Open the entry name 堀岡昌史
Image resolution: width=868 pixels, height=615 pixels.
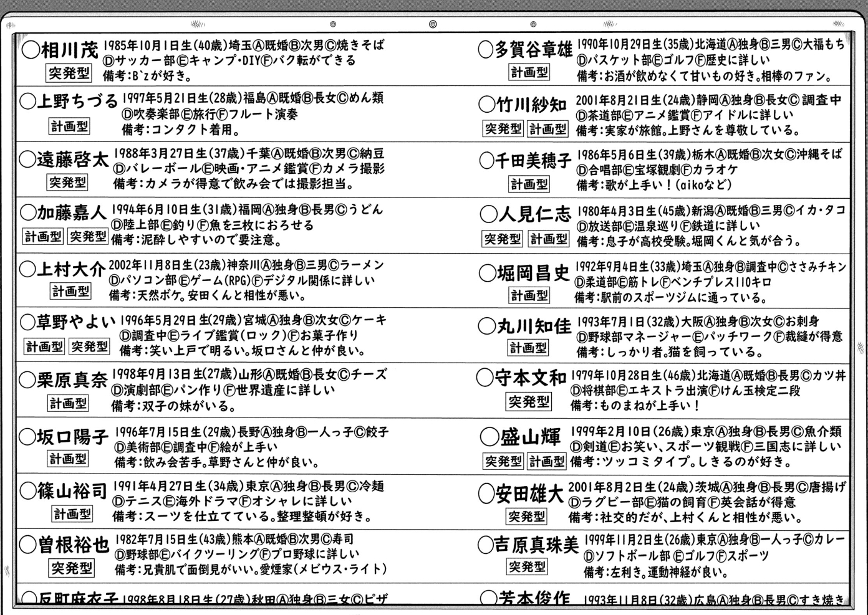533,273
